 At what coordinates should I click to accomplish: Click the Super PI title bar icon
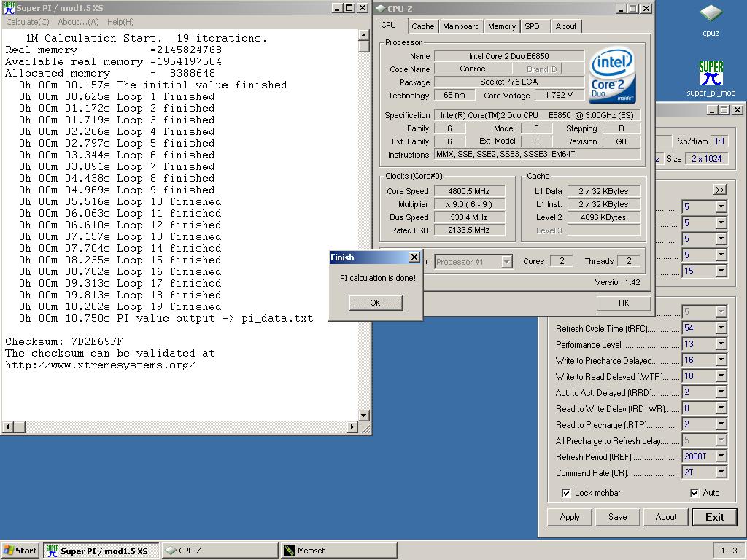9,8
